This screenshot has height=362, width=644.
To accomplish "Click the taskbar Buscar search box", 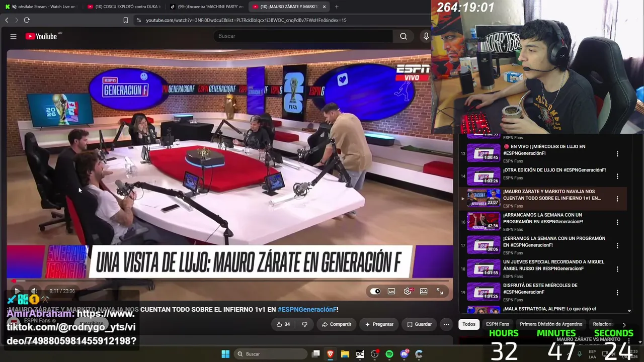I will click(271, 354).
